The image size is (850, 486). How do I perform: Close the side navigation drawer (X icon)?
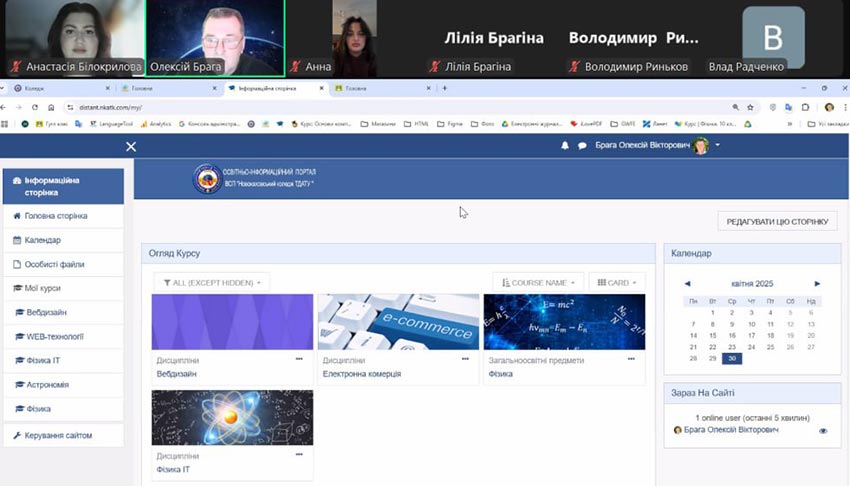pyautogui.click(x=130, y=147)
